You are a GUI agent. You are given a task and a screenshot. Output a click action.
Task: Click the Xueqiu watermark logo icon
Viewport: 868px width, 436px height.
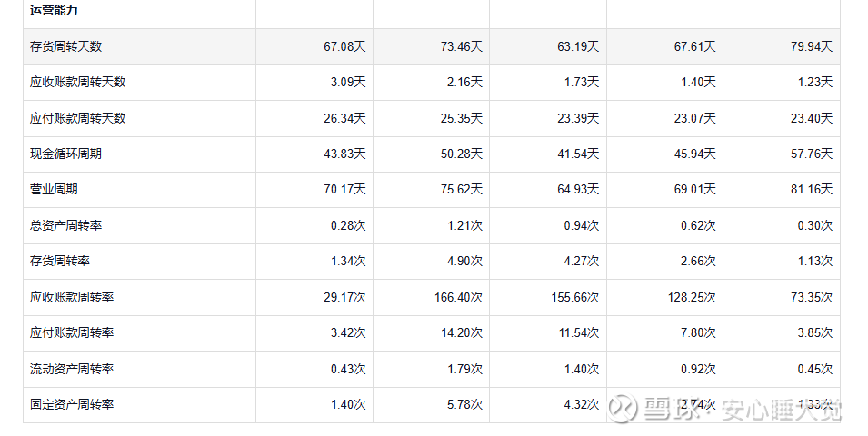coord(624,409)
